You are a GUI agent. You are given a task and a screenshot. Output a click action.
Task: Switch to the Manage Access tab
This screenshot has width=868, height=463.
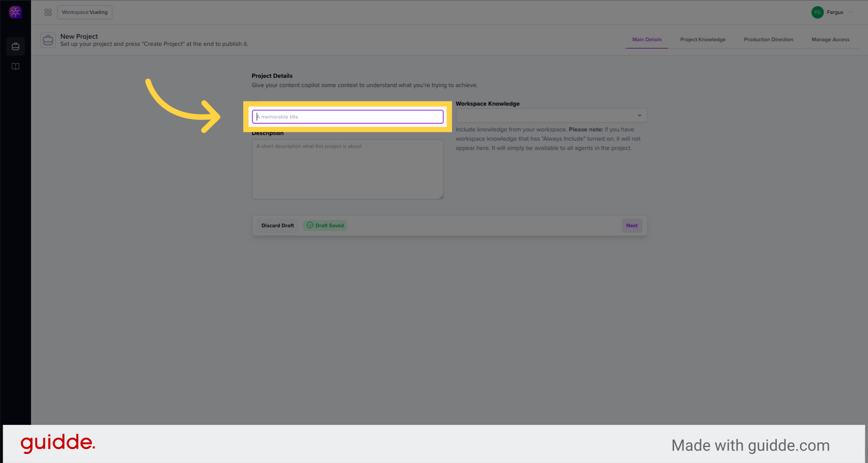[830, 40]
